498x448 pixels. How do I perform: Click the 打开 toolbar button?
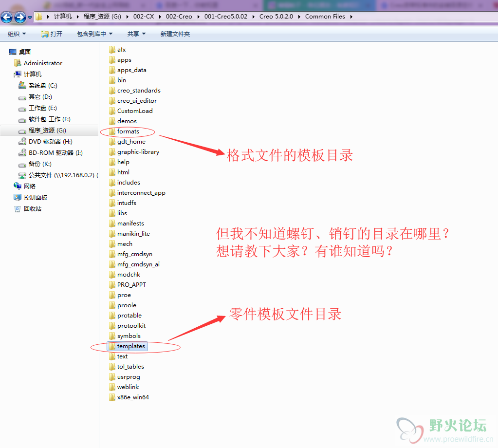click(x=52, y=34)
